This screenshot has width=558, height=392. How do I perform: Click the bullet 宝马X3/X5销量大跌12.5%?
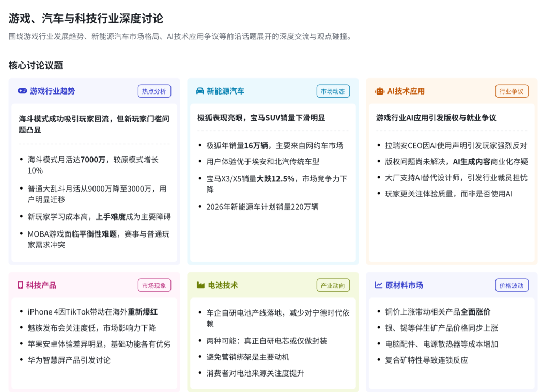pos(276,184)
